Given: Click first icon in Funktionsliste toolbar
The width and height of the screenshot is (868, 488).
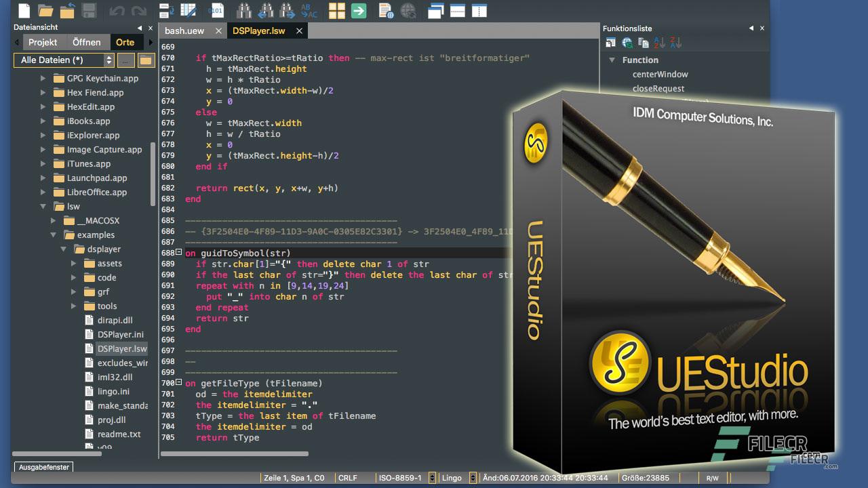Looking at the screenshot, I should click(x=611, y=43).
